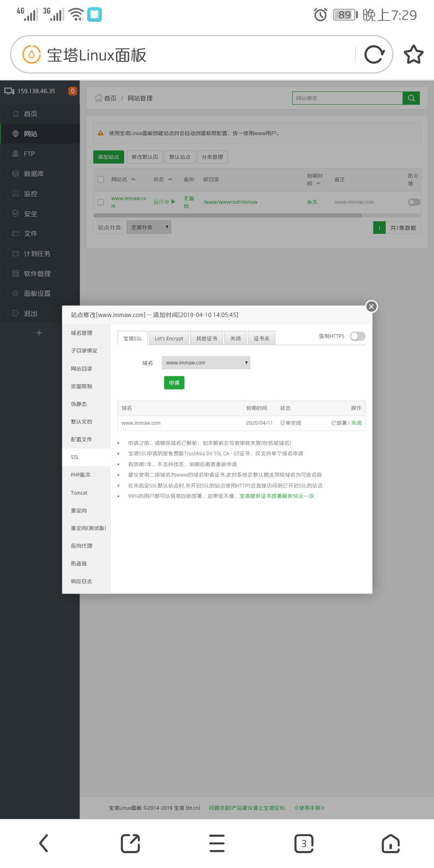Open 安全 in sidebar
The height and width of the screenshot is (868, 434).
40,214
